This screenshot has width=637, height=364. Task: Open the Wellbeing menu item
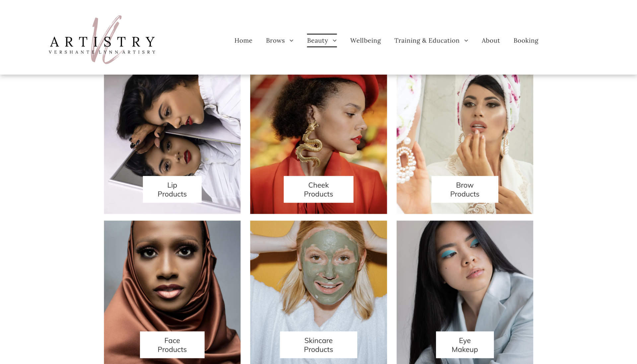point(365,40)
